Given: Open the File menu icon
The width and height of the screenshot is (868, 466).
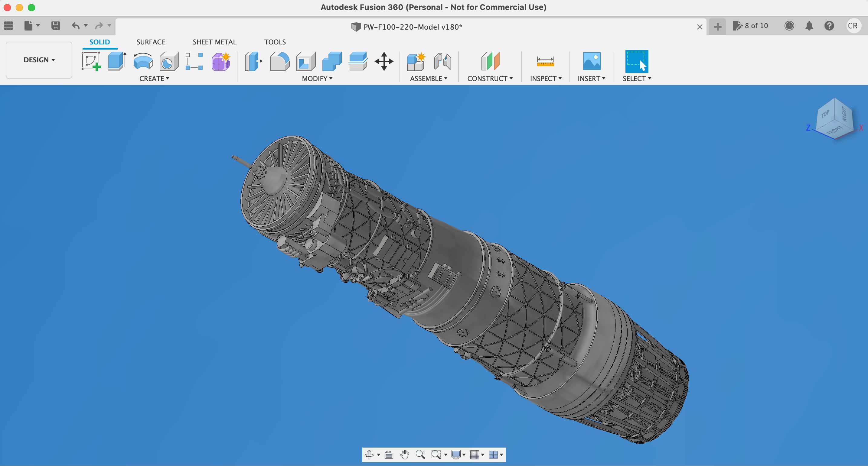Looking at the screenshot, I should tap(29, 26).
